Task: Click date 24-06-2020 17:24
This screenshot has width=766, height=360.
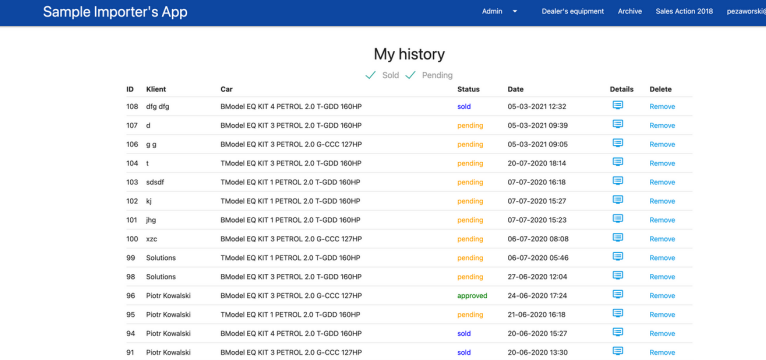Action: pos(537,296)
